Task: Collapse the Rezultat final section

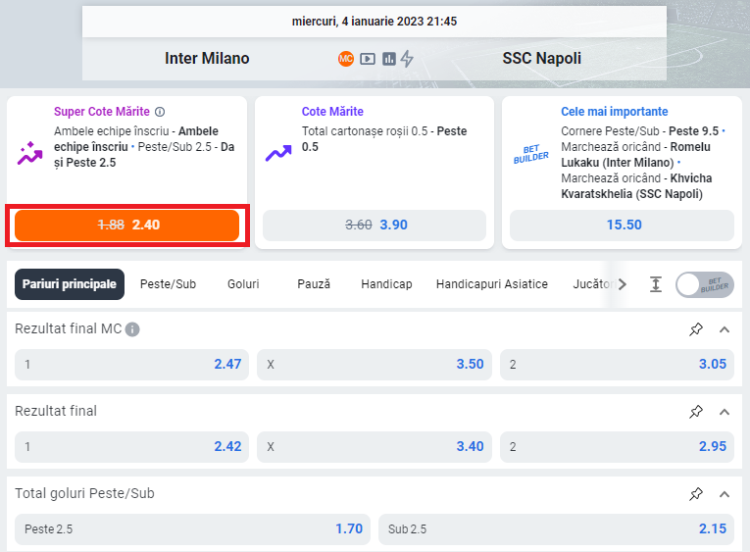Action: 725,411
